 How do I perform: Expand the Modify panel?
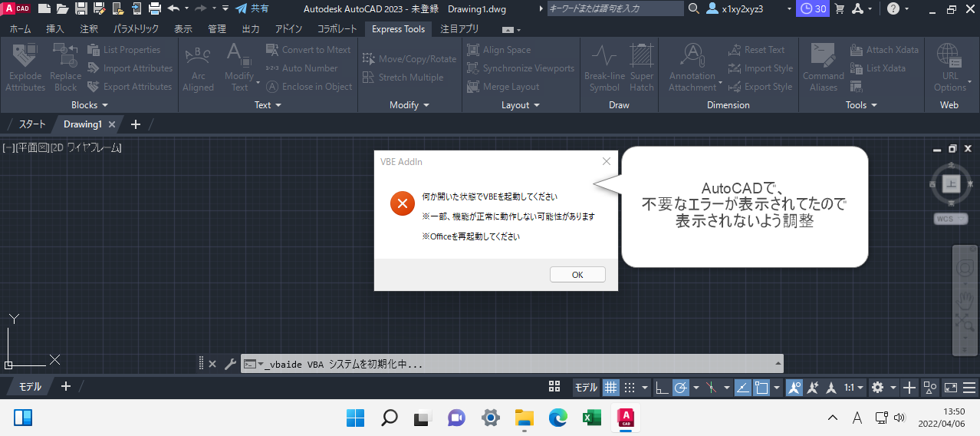point(409,105)
